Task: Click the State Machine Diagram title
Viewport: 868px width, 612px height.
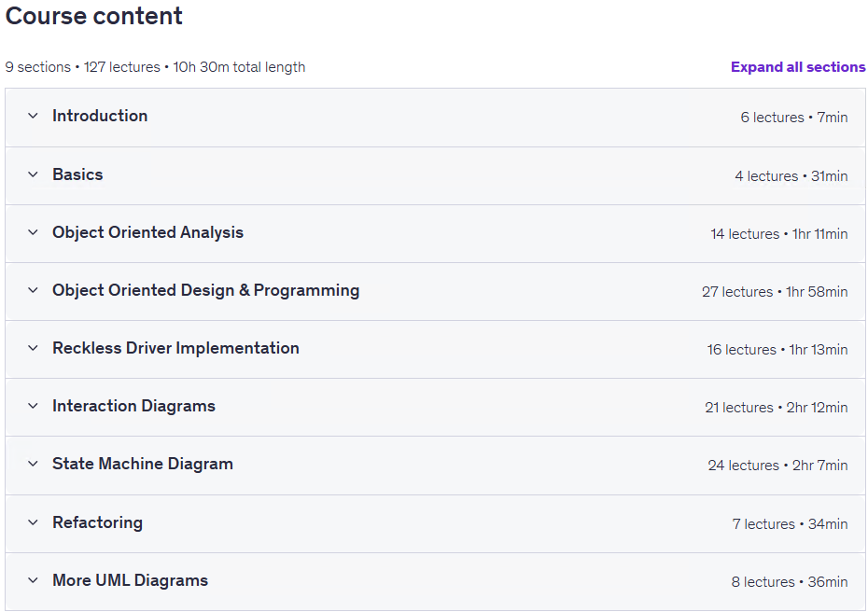Action: [x=143, y=464]
